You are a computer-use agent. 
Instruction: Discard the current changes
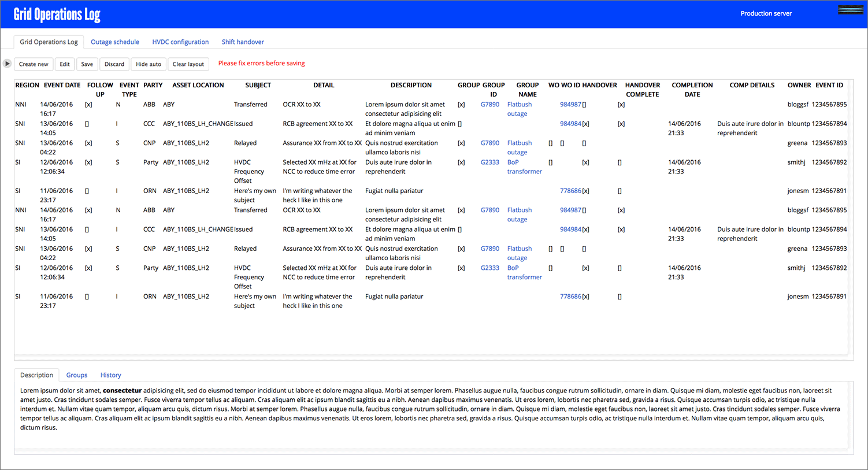[114, 64]
